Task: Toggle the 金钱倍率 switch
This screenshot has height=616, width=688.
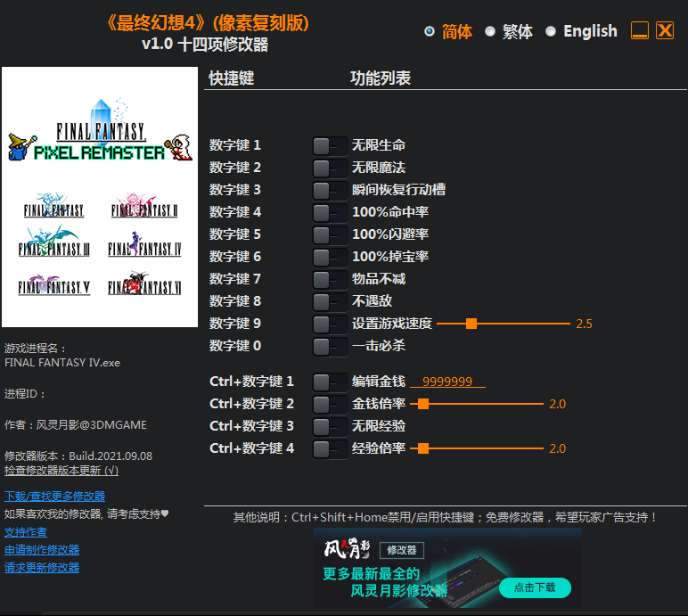Action: click(x=330, y=405)
